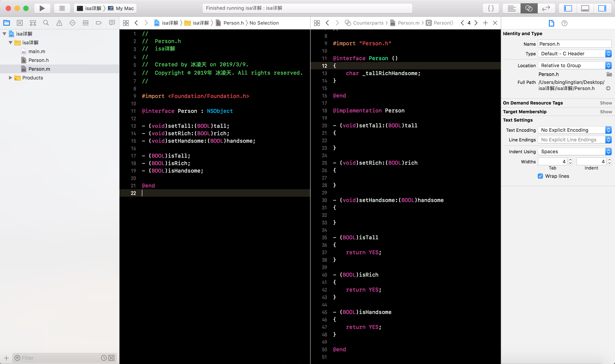
Task: Toggle the Navigator panel visibility
Action: [568, 8]
